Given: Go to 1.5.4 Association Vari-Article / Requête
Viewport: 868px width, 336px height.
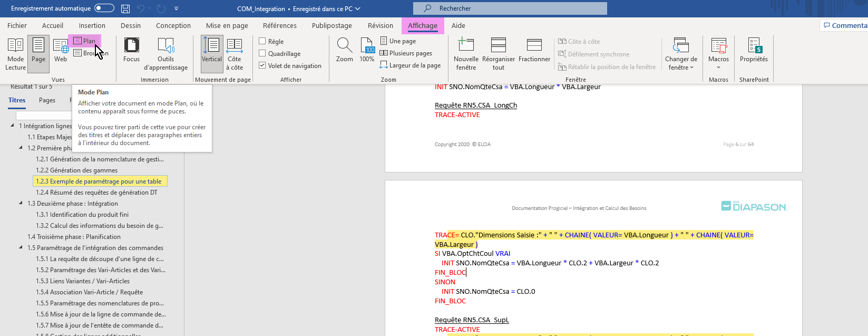Looking at the screenshot, I should (x=90, y=292).
